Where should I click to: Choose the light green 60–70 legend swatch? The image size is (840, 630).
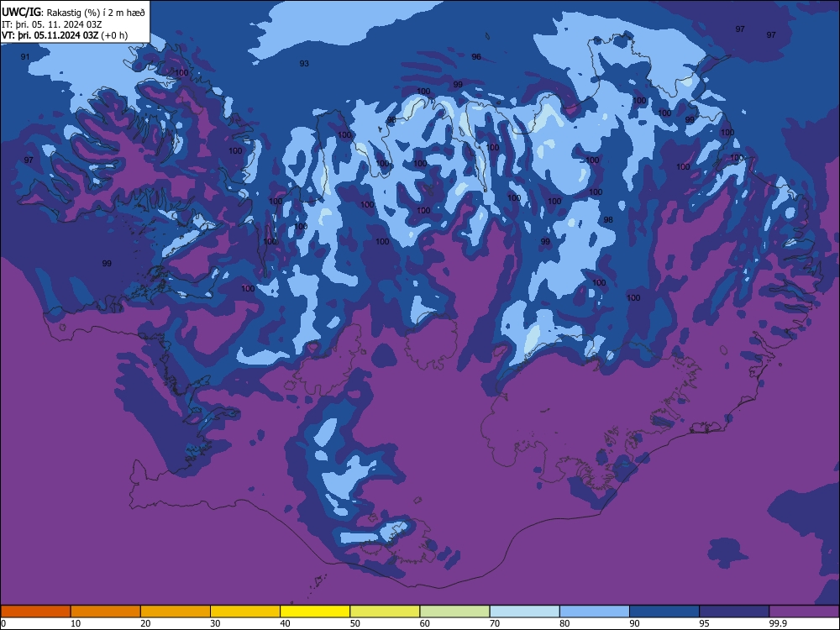pyautogui.click(x=454, y=612)
